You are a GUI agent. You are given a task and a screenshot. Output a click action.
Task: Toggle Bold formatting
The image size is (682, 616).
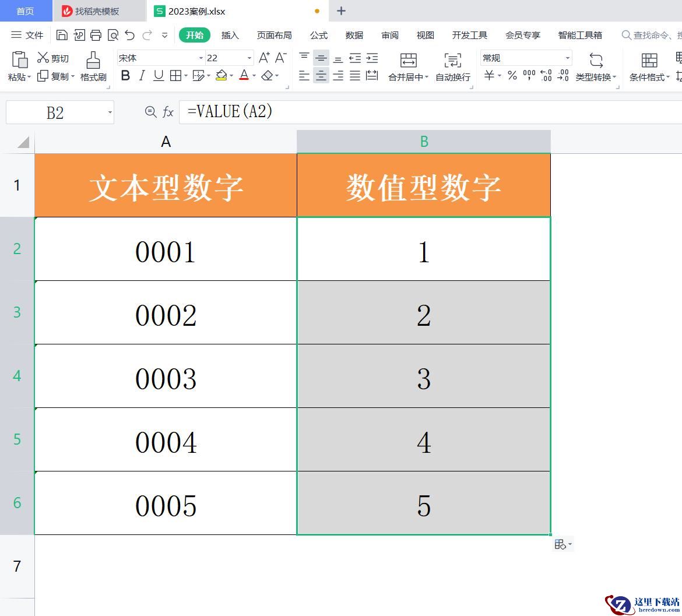[x=125, y=76]
